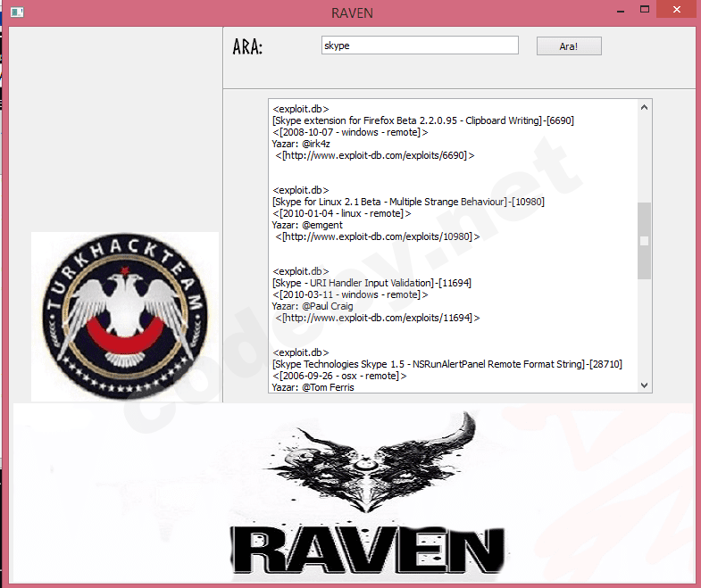Click the ARA: label

(x=247, y=46)
